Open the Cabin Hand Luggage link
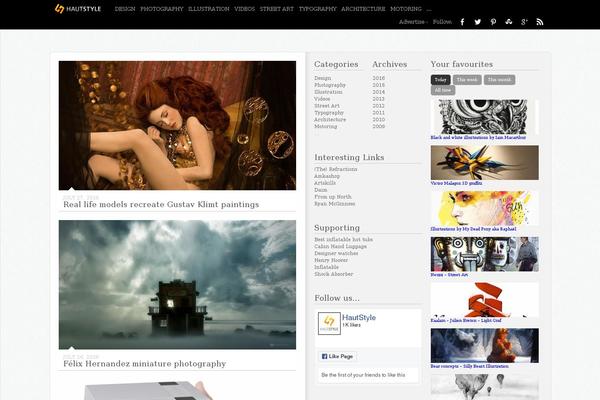 (341, 246)
